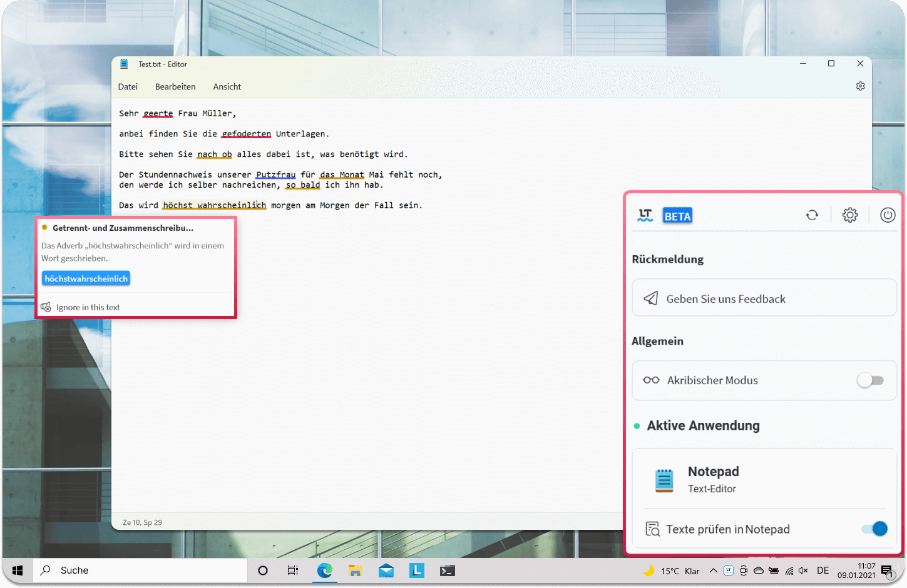Click the underlined word Putzfrau
The image size is (907, 588).
pos(276,175)
